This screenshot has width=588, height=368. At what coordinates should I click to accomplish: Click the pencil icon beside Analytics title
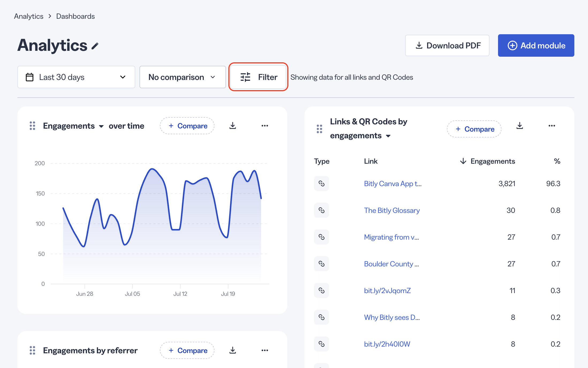95,46
